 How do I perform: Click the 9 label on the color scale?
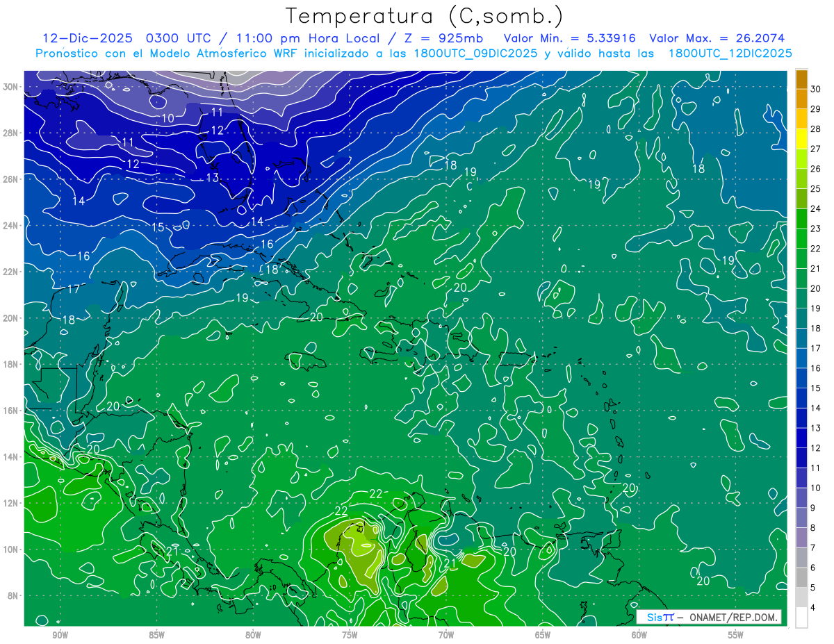pos(814,508)
